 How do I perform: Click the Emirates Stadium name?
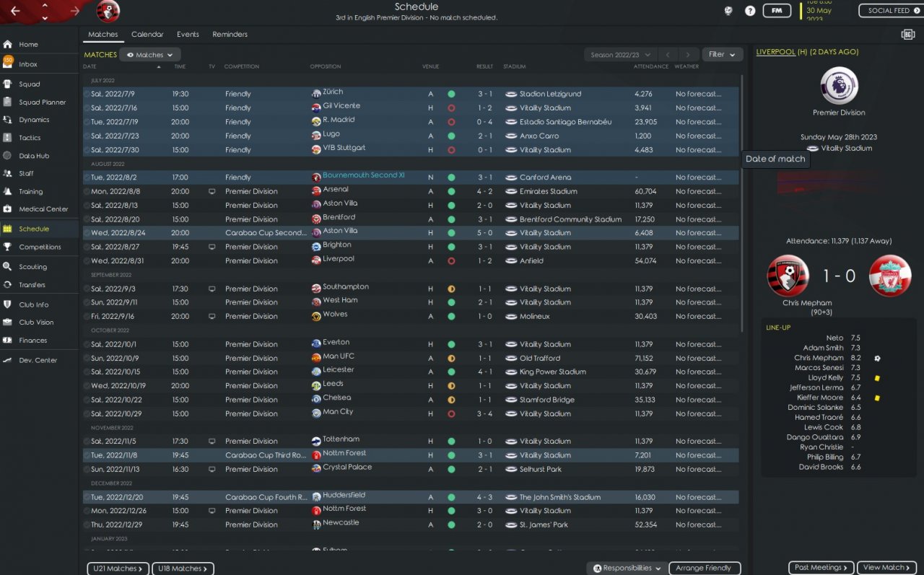549,192
